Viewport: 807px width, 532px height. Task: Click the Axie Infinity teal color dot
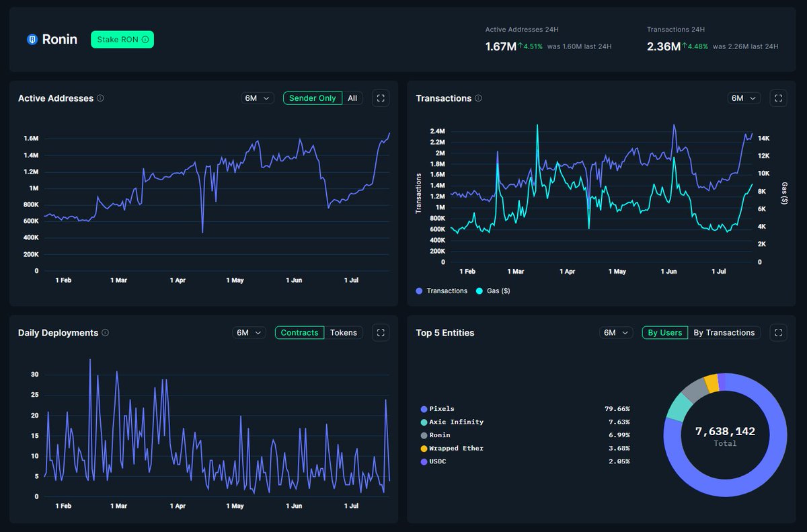(x=424, y=422)
